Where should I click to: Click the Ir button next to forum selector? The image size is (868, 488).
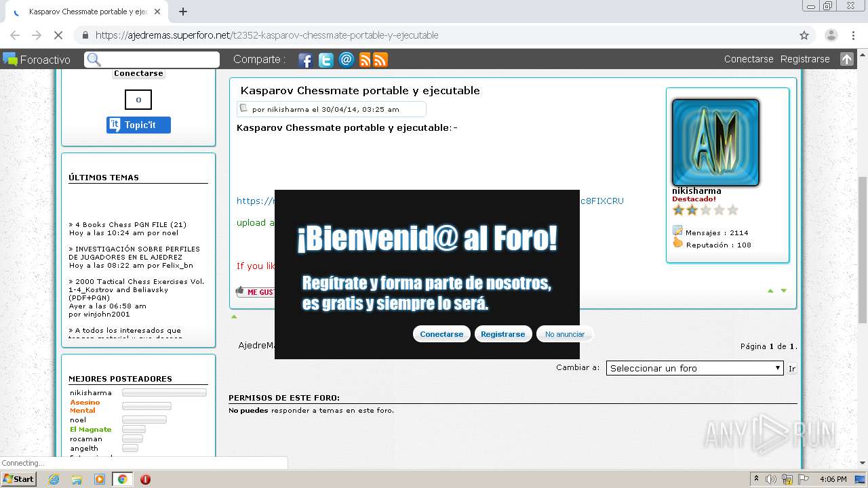(x=792, y=369)
